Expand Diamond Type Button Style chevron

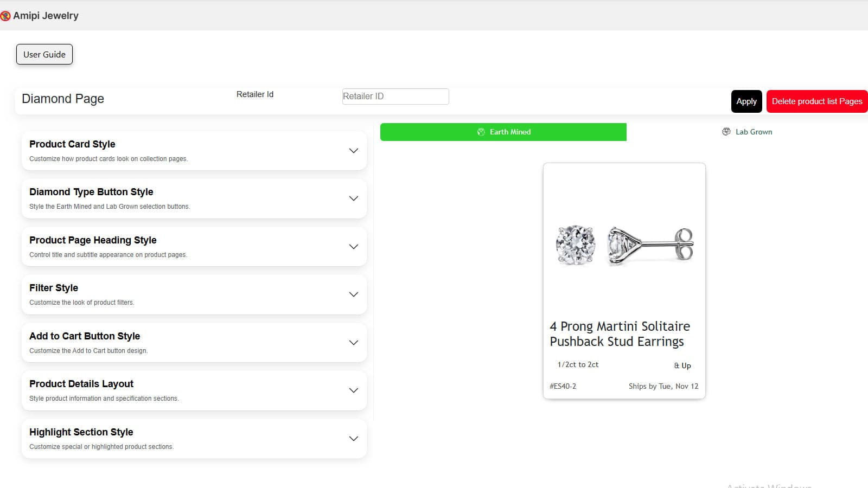tap(354, 198)
